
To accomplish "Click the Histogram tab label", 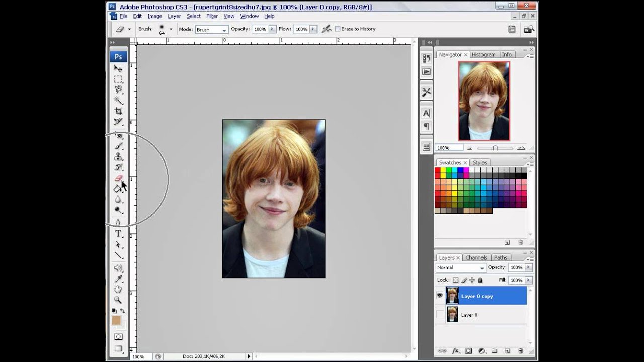I will (x=484, y=54).
